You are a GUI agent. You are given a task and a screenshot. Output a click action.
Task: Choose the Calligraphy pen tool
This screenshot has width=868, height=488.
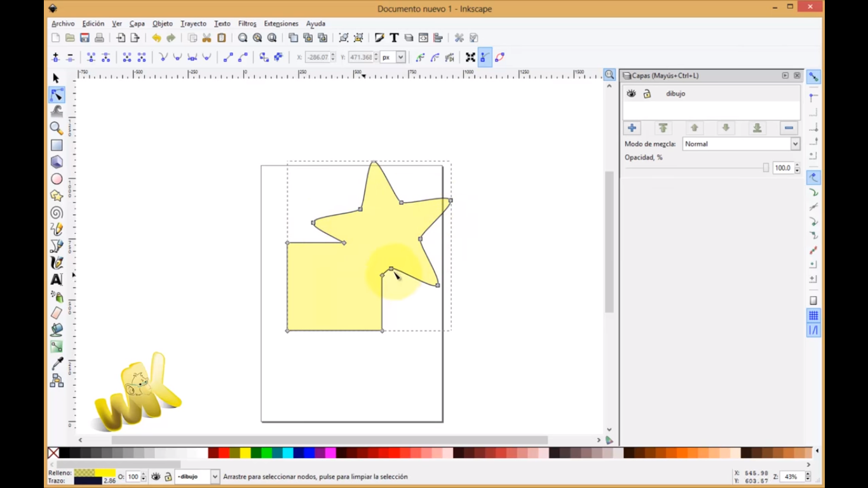56,262
